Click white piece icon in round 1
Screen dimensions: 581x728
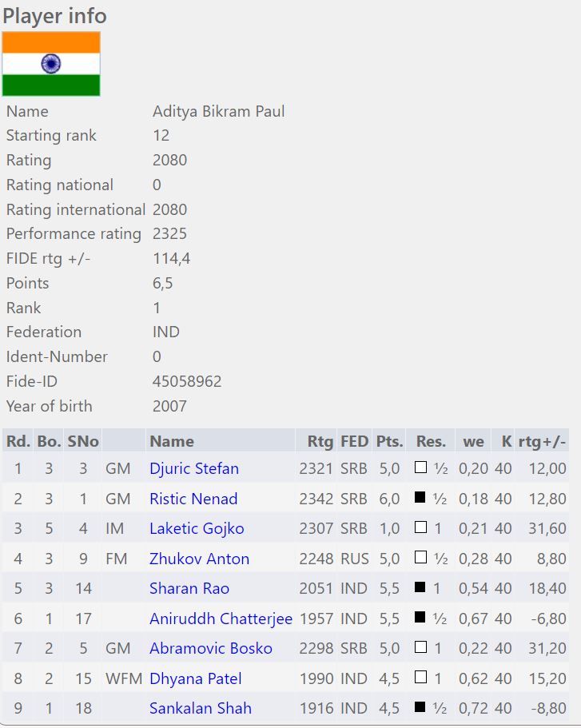420,468
